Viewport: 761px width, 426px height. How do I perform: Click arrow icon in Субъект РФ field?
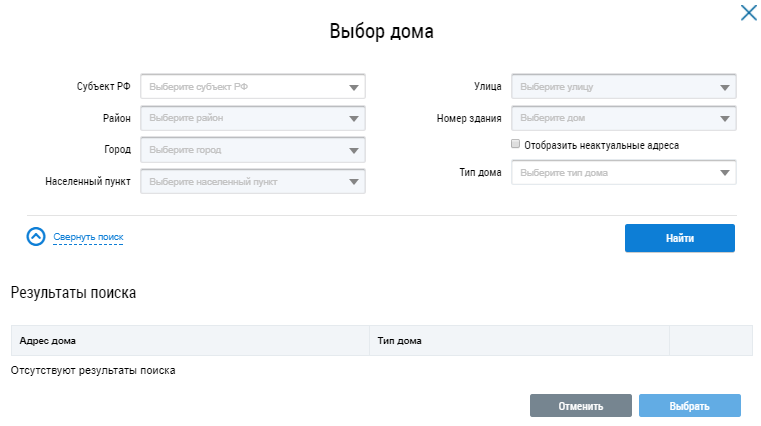[354, 88]
